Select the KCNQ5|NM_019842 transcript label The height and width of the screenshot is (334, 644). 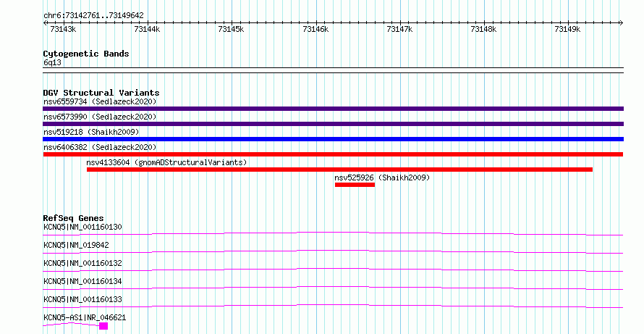pos(76,245)
